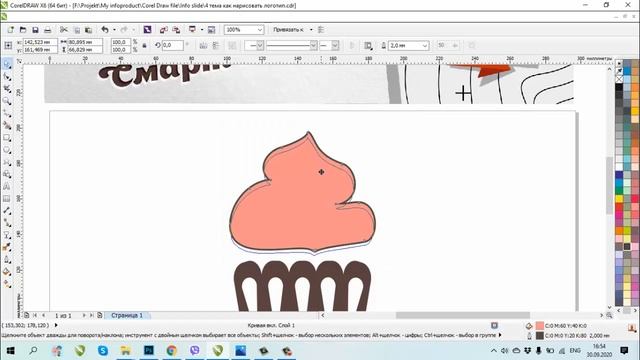Open the Welcome screen icon
The height and width of the screenshot is (360, 640).
click(211, 30)
